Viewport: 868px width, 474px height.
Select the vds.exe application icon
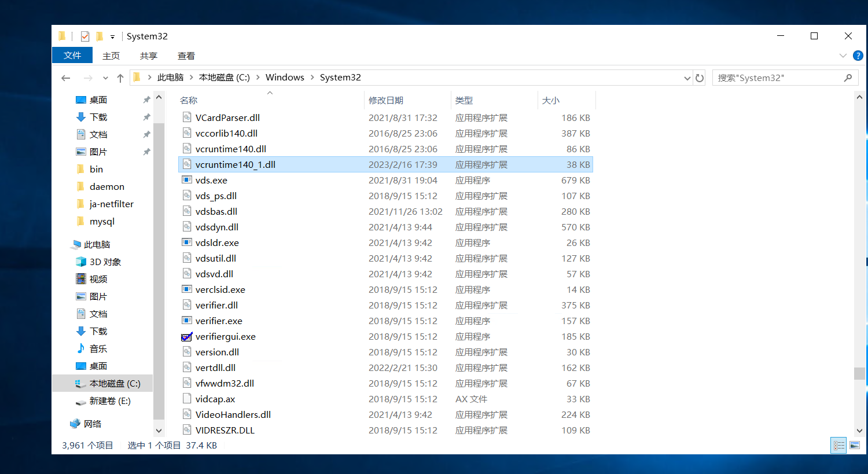(x=187, y=180)
